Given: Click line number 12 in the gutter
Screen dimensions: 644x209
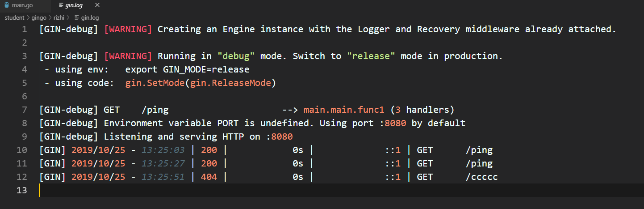Looking at the screenshot, I should coord(22,177).
